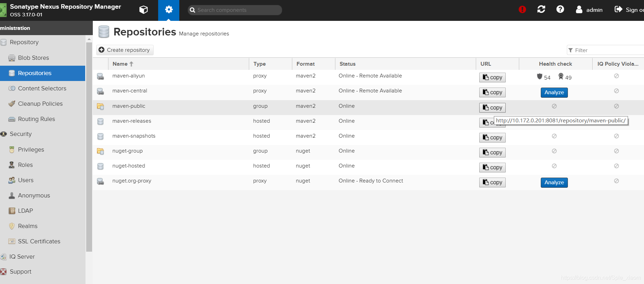644x284 pixels.
Task: Open Blob Stores in the sidebar
Action: tap(42, 58)
